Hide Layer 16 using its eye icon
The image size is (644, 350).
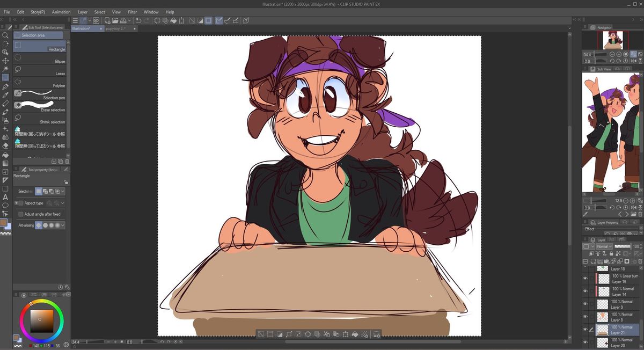[x=585, y=279]
